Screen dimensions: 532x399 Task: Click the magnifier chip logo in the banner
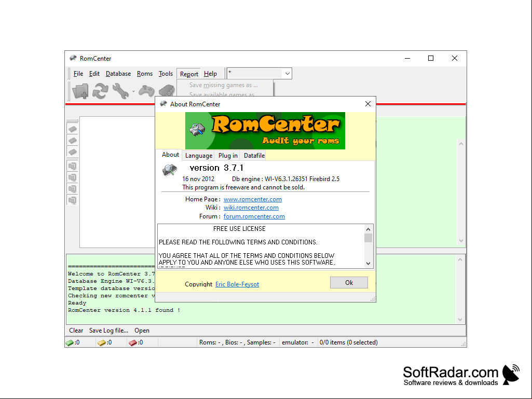click(x=197, y=129)
